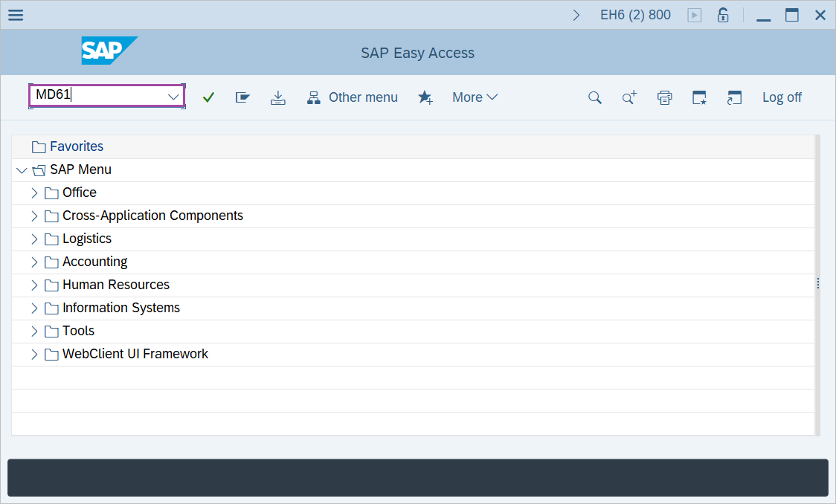The image size is (836, 504).
Task: Confirm the MD61 transaction with the green checkmark
Action: tap(208, 97)
